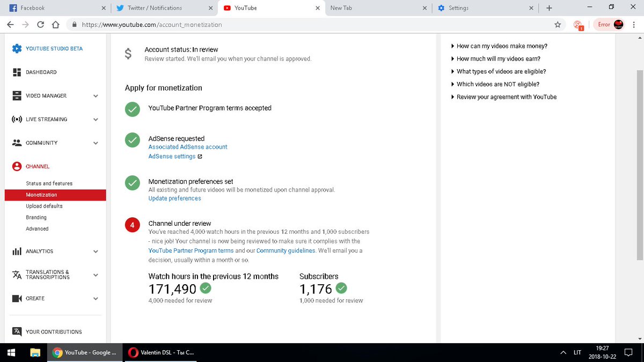Viewport: 644px width, 362px height.
Task: Click the dollar sign account status icon
Action: 128,54
